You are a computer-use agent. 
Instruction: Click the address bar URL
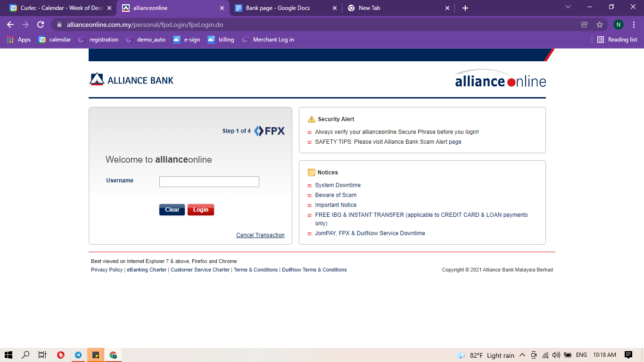tap(145, 25)
